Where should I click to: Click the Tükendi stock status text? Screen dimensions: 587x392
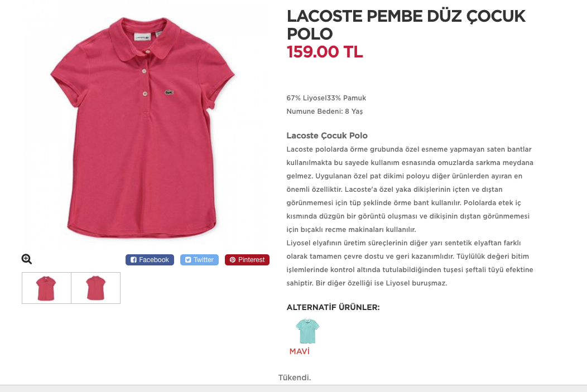point(294,378)
